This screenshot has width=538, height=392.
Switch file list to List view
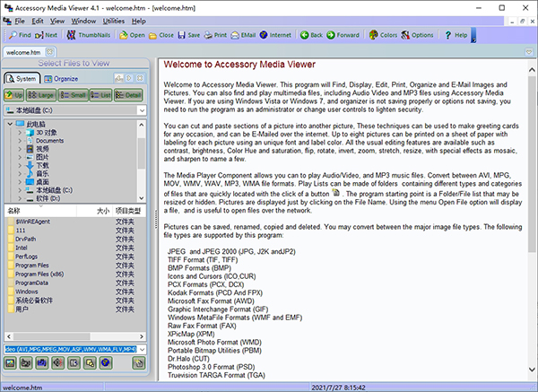[x=100, y=95]
